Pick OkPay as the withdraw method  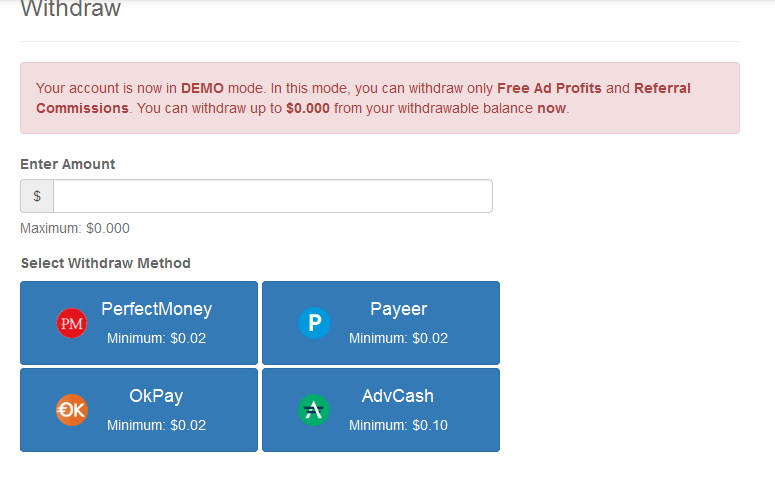[x=139, y=410]
